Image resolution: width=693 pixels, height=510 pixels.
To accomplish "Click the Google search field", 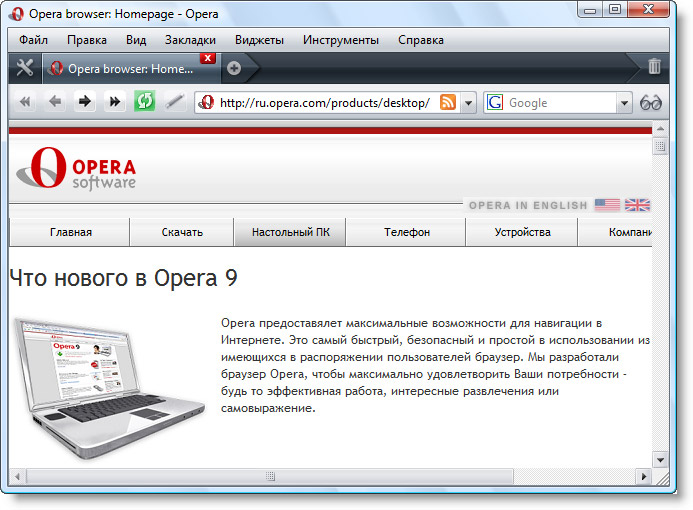I will (x=560, y=103).
